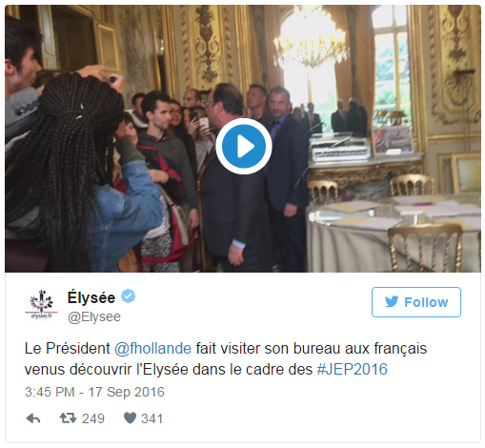Click the Élysée display name
The image size is (485, 448).
tap(91, 297)
